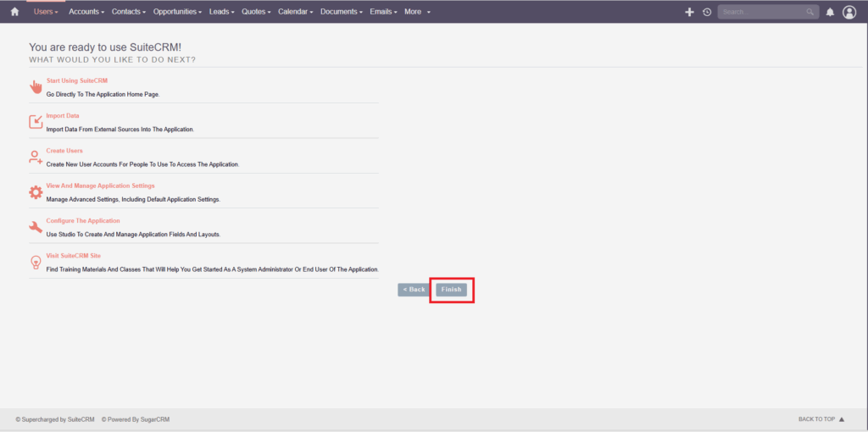
Task: Open the Calendar menu
Action: (296, 12)
